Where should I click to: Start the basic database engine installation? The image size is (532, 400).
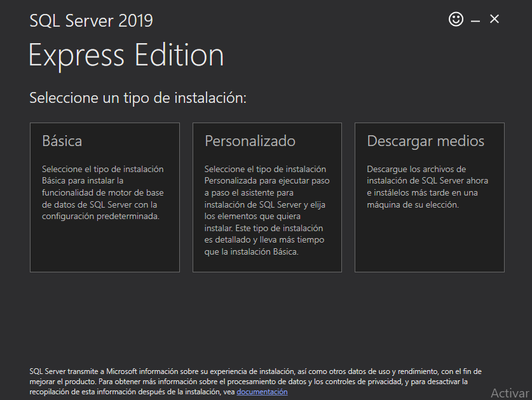104,197
